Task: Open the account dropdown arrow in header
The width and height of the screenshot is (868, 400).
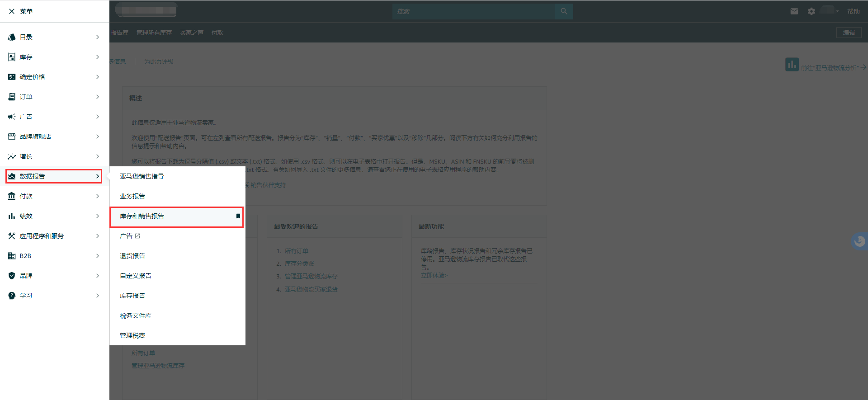Action: coord(837,11)
